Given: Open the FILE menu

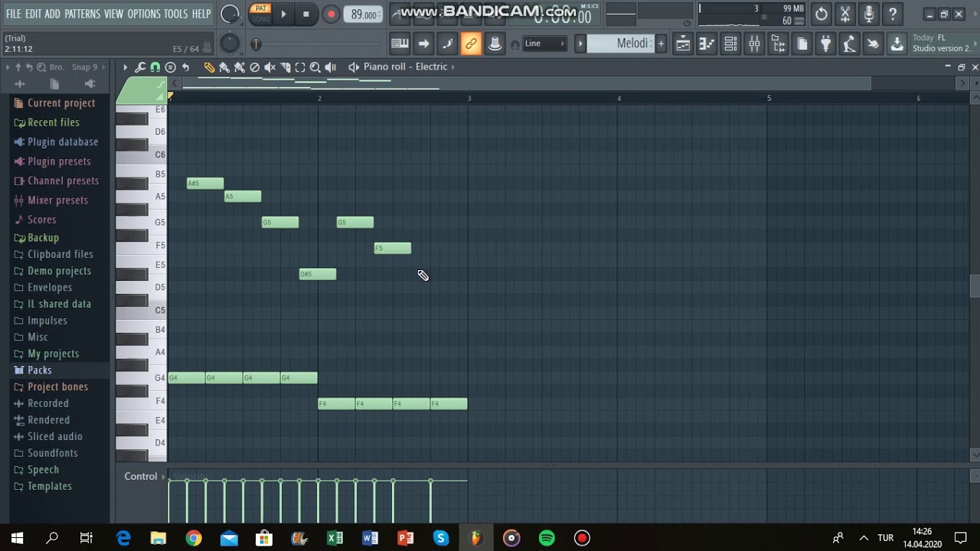Looking at the screenshot, I should (13, 14).
